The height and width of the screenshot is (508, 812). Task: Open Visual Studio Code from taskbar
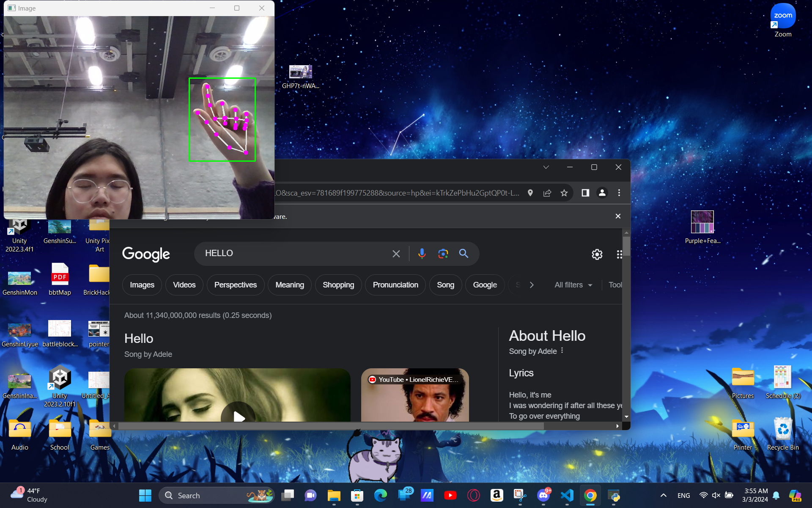point(567,495)
